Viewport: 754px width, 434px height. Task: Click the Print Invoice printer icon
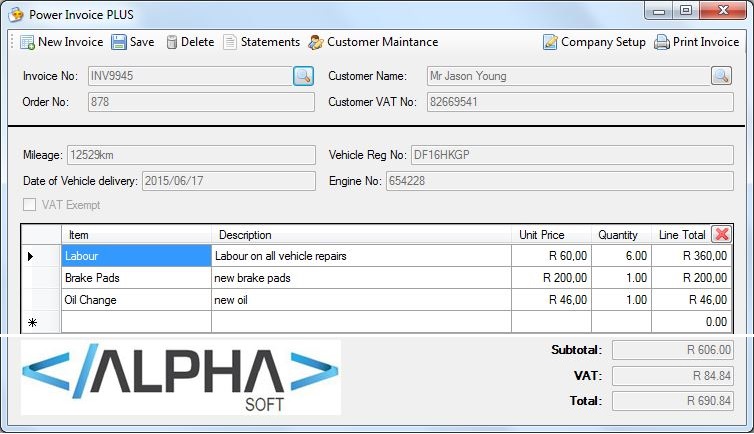pyautogui.click(x=662, y=42)
